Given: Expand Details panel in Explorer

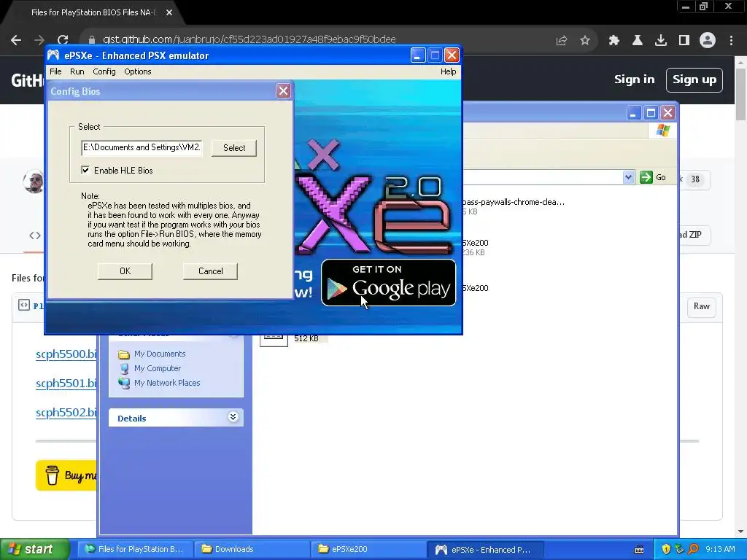Looking at the screenshot, I should [233, 417].
